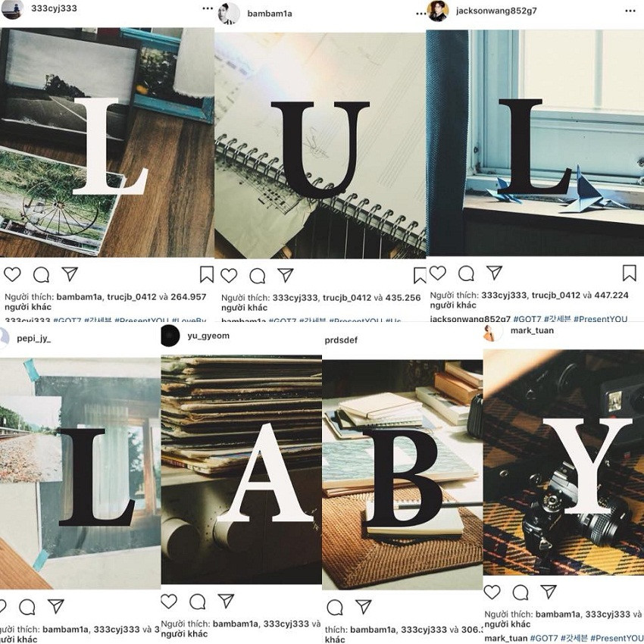Bookmark the 333cyj333 post

coord(207,275)
